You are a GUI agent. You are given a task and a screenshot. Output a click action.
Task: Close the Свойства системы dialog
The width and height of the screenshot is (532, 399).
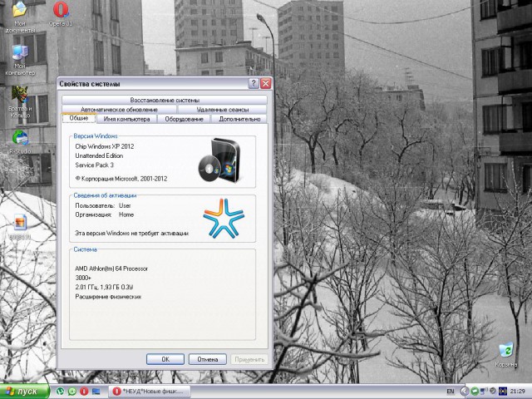point(266,83)
